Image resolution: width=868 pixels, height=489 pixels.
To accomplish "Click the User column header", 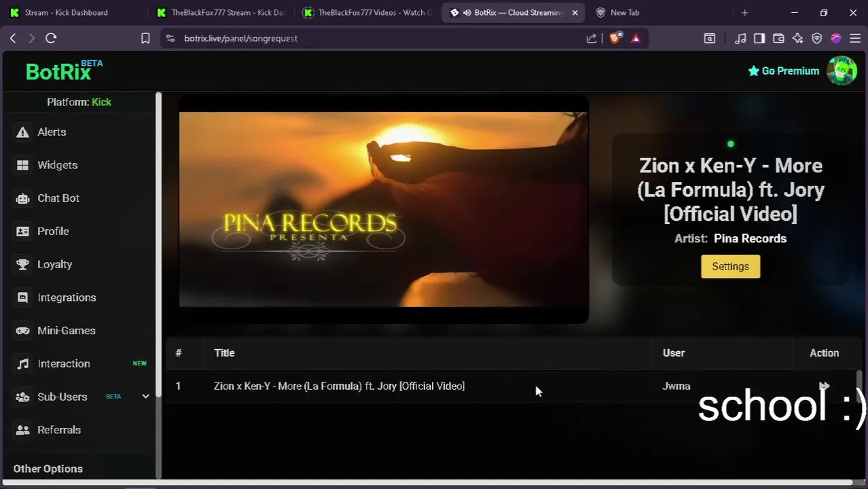I will click(x=673, y=352).
